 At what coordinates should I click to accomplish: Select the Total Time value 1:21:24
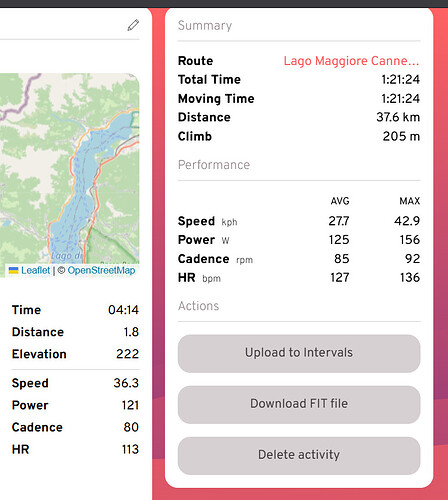click(x=400, y=80)
